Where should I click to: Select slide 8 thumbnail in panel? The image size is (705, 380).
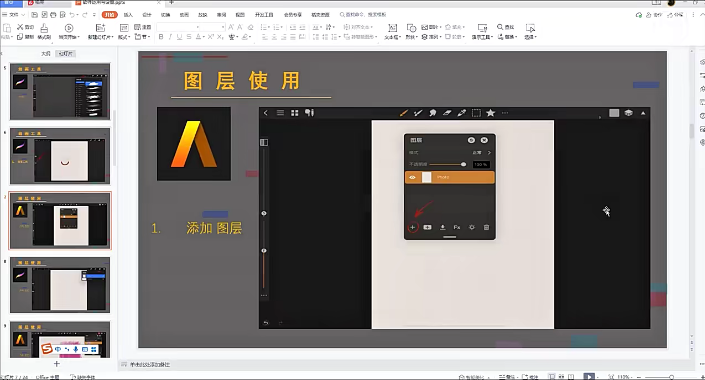click(60, 285)
